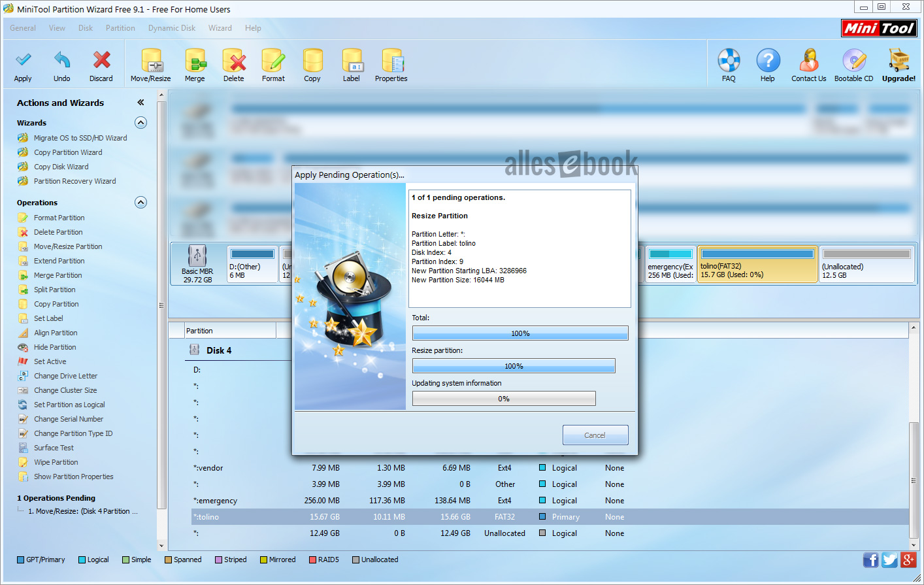Screen dimensions: 924x585
Task: Click the Format toolbar icon
Action: (273, 60)
